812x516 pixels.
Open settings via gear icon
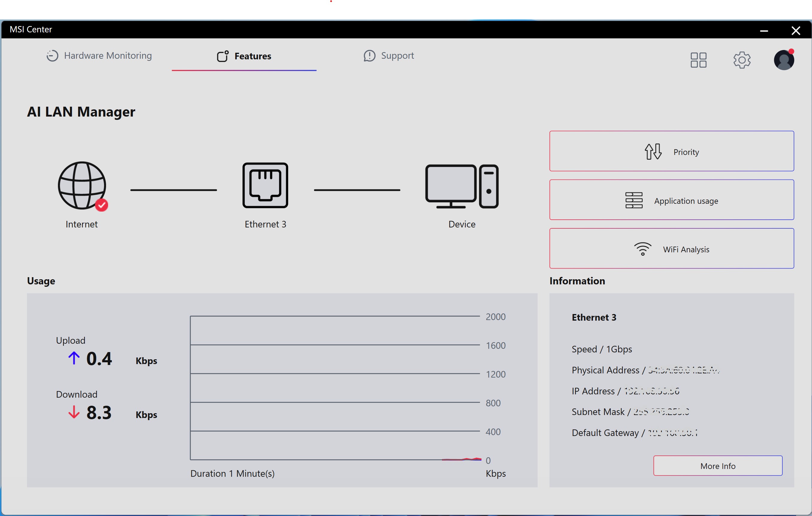tap(742, 60)
